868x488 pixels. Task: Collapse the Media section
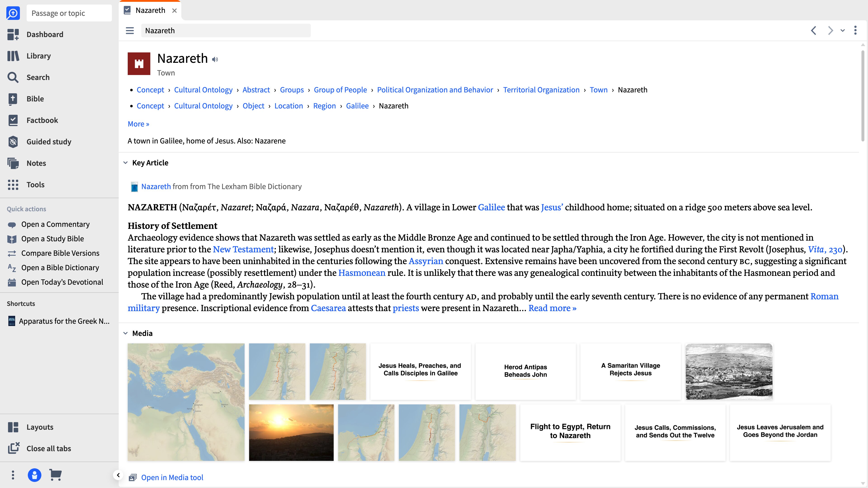125,333
